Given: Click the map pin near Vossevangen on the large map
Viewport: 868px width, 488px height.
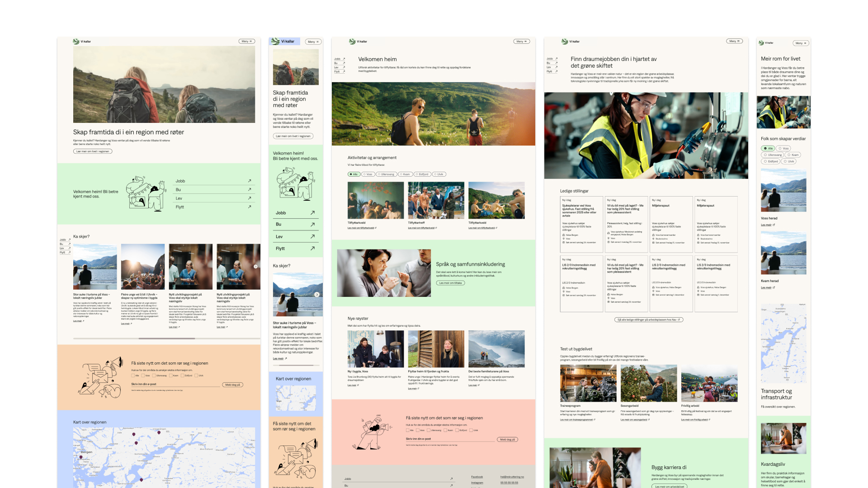Looking at the screenshot, I should tap(159, 432).
